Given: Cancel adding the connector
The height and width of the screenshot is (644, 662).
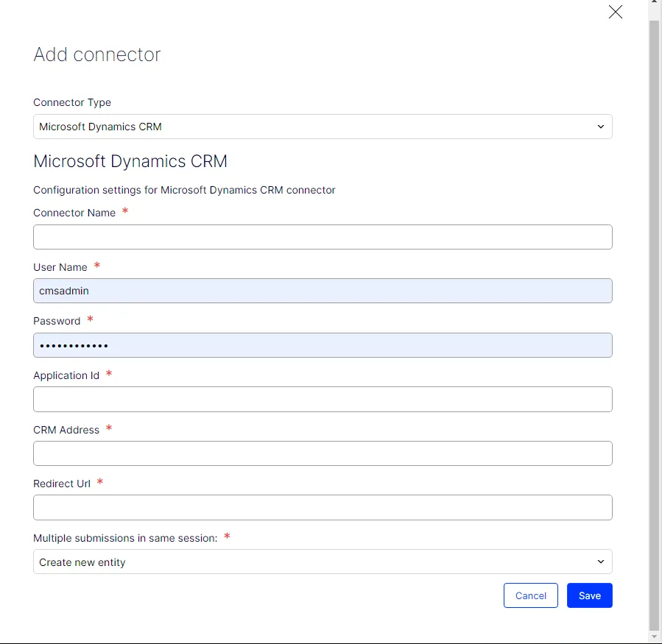Looking at the screenshot, I should point(531,595).
